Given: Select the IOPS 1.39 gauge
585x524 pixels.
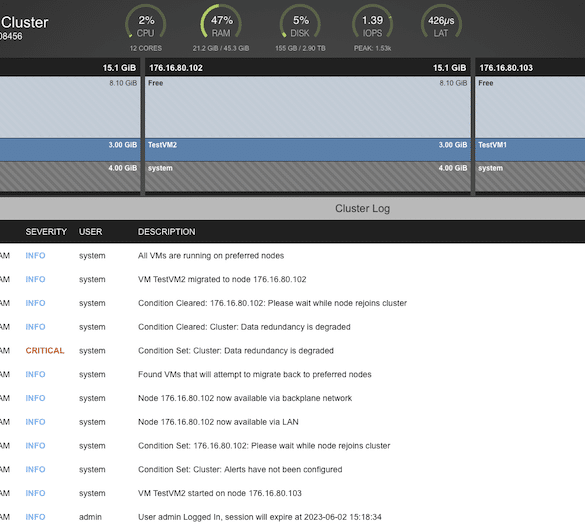Looking at the screenshot, I should [372, 22].
